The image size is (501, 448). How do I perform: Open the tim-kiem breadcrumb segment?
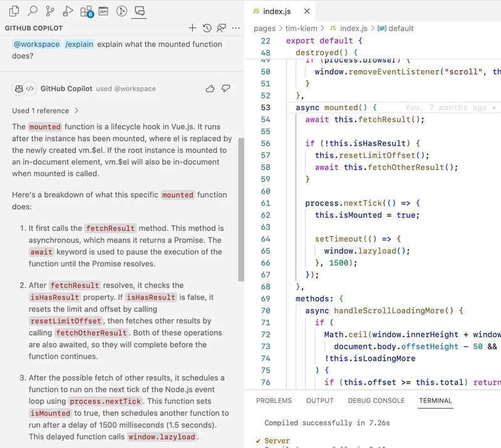(301, 28)
